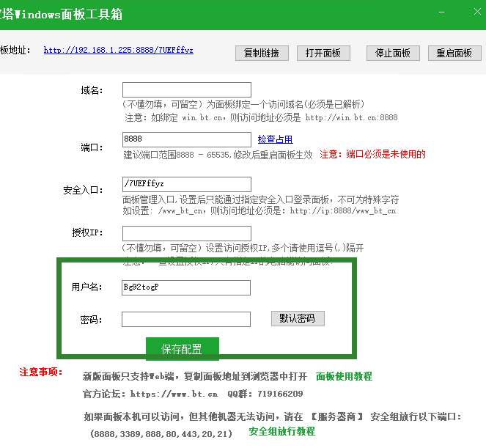Click the 检查占用 link

pos(275,139)
